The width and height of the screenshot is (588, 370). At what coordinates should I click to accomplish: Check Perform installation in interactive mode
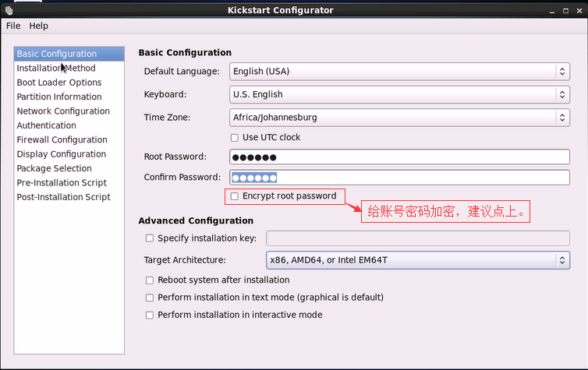[x=150, y=315]
